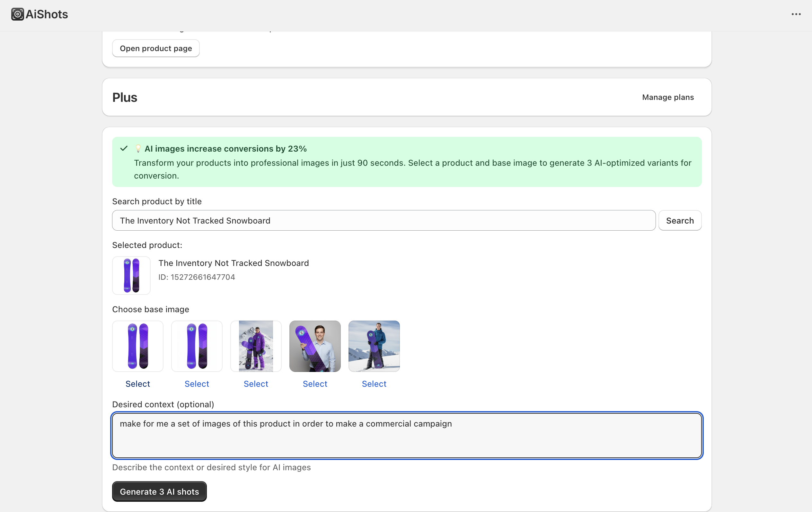Click the AiShots camera logo icon
The image size is (812, 512).
17,14
